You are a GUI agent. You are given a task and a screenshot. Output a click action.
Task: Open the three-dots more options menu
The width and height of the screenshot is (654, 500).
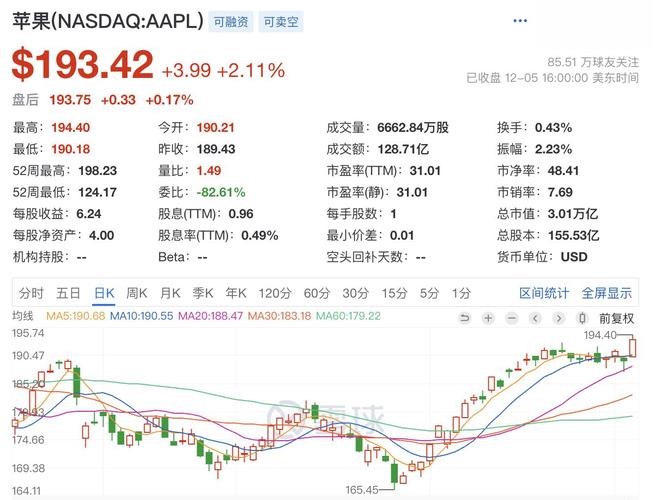[519, 21]
